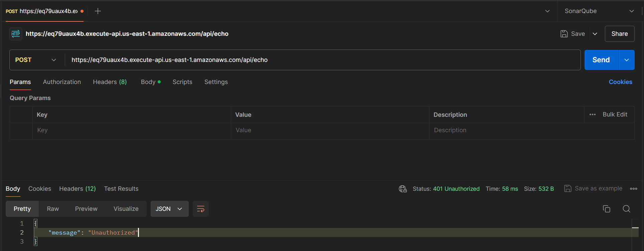644x251 pixels.
Task: Click the "Unauthorized" value in response
Action: [x=113, y=233]
